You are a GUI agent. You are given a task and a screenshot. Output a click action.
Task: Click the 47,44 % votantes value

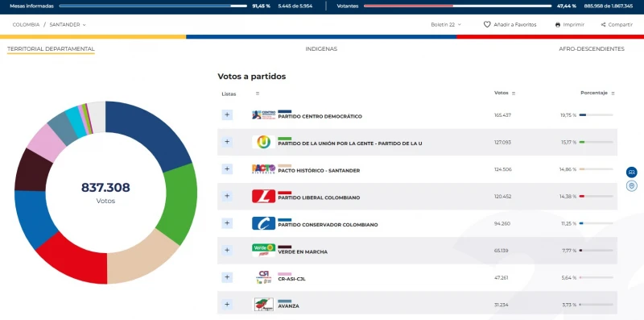click(x=567, y=6)
